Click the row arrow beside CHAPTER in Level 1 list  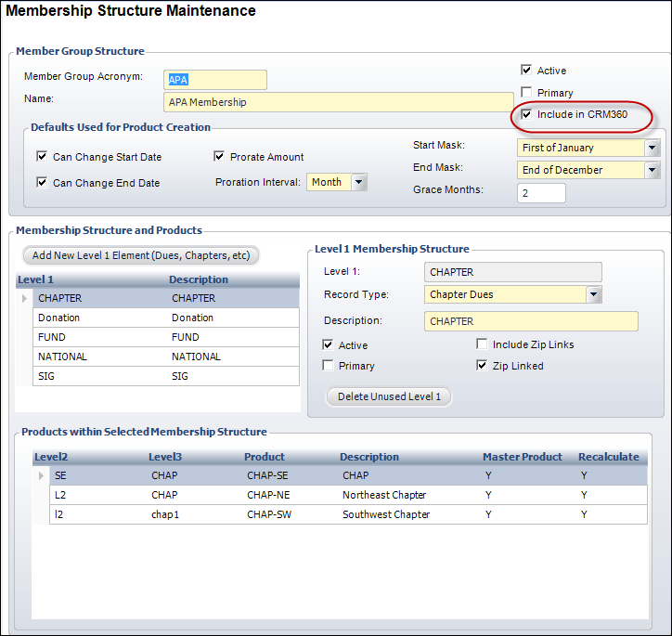coord(24,298)
